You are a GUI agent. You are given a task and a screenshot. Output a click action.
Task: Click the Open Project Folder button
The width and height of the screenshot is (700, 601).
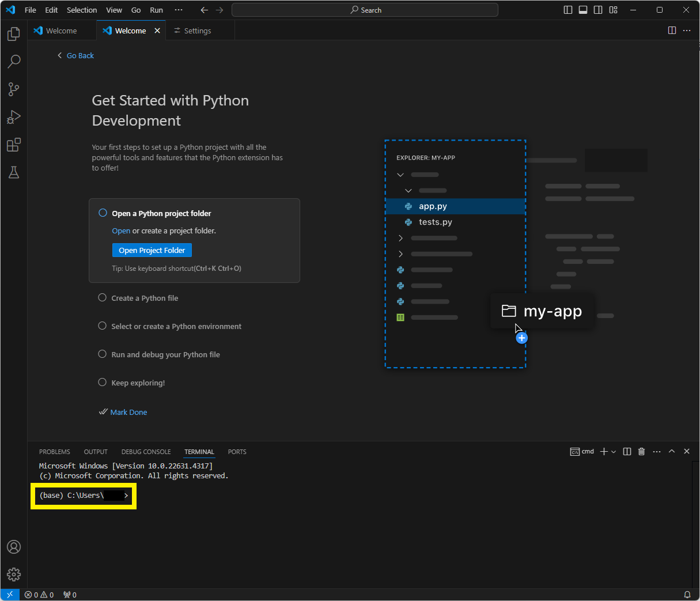pos(152,250)
